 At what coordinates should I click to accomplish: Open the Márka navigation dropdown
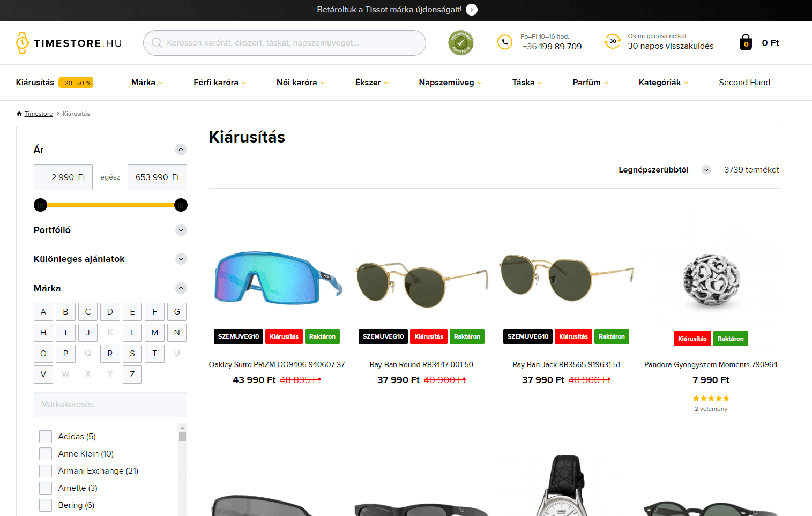(x=147, y=83)
